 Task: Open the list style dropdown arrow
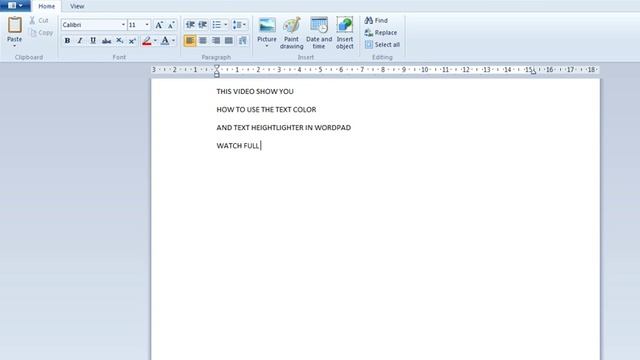coord(226,25)
